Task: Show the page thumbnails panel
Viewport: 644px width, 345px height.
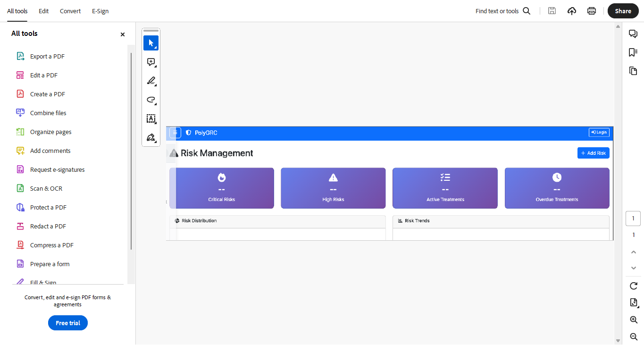Action: click(633, 71)
